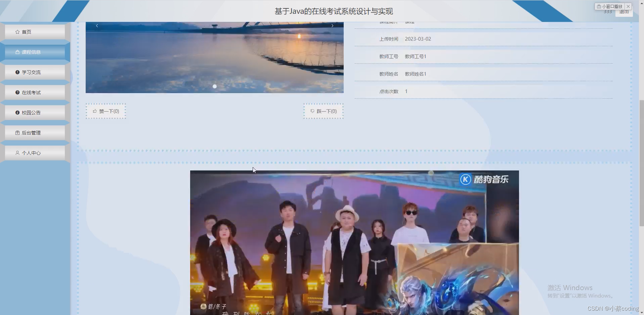Click the username 333 in header
Viewport: 644px width, 315px height.
(x=608, y=12)
